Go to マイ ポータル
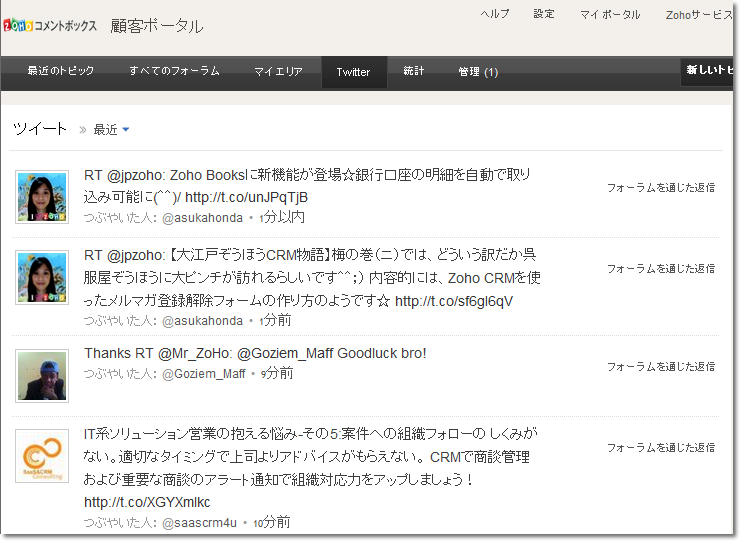The image size is (741, 542). 610,15
